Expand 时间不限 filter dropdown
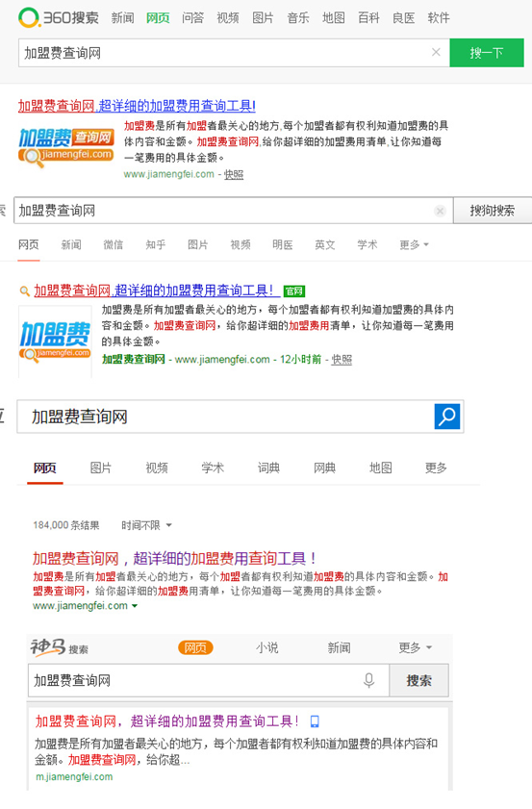 point(146,525)
